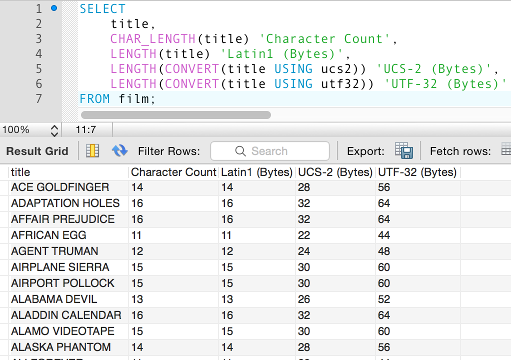This screenshot has width=511, height=360.
Task: Click the SELECT keyword on line 1
Action: point(102,9)
